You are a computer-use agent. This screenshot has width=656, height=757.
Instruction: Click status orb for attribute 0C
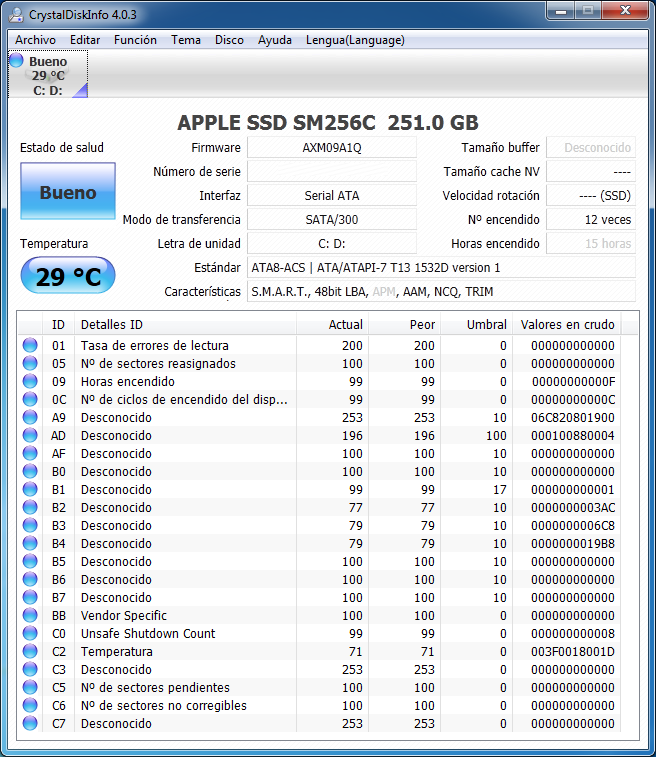point(30,399)
